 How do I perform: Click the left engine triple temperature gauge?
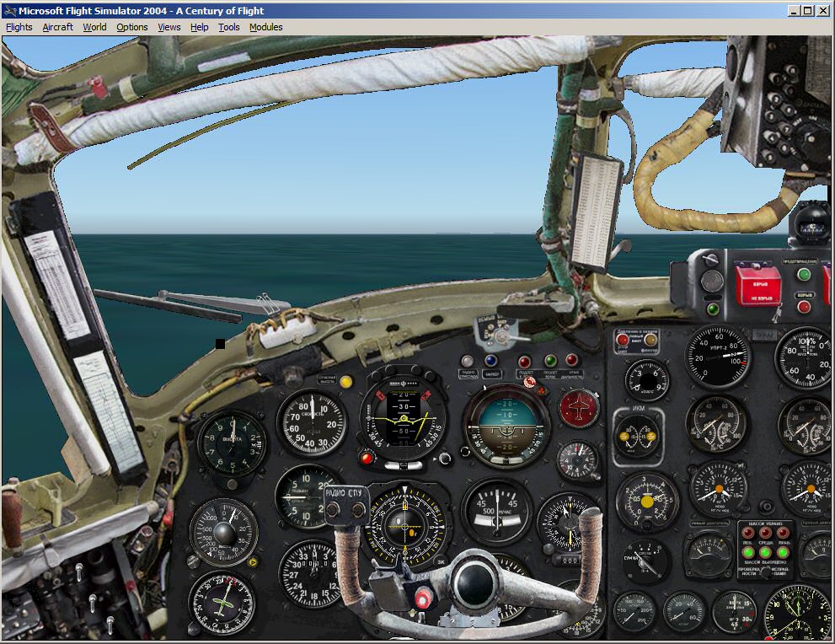click(x=716, y=425)
